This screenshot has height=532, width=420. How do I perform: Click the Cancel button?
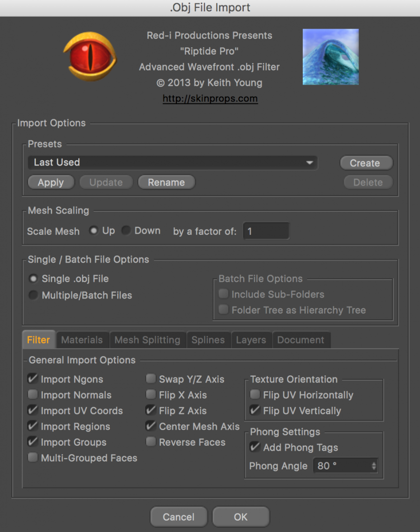click(x=179, y=517)
